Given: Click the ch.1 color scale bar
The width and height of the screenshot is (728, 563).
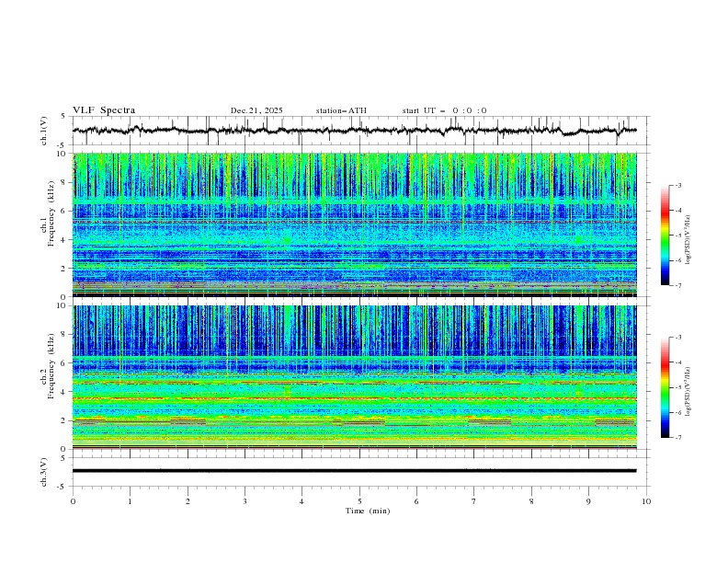Looking at the screenshot, I should pos(665,236).
